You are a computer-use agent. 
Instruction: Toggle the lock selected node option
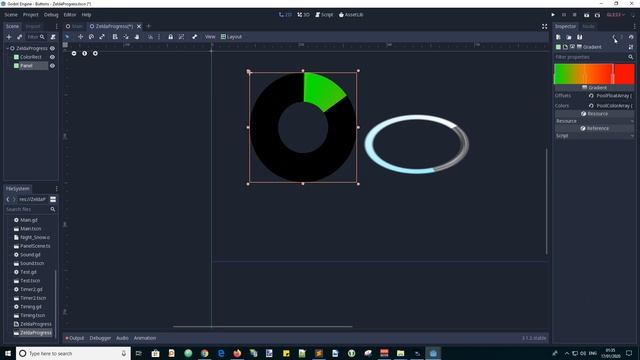171,37
